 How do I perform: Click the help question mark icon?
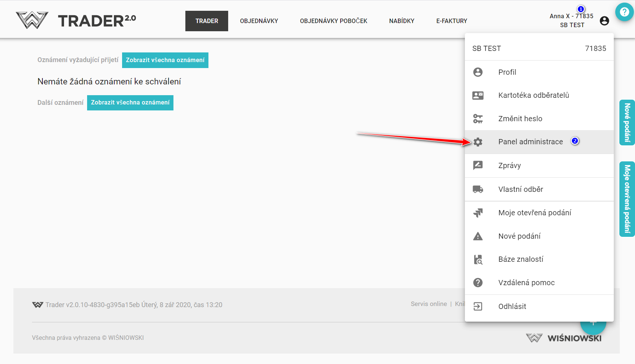pyautogui.click(x=624, y=12)
